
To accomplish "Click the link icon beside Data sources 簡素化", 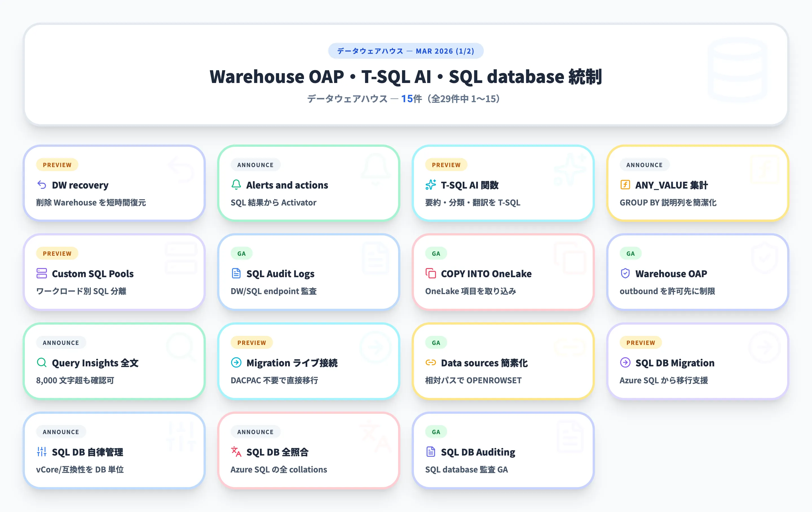I will (431, 362).
